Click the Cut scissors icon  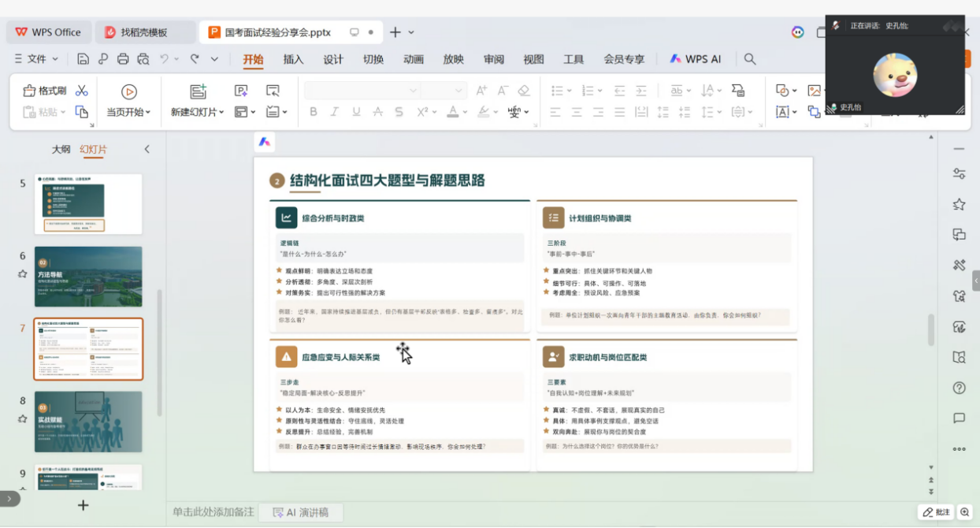tap(82, 91)
